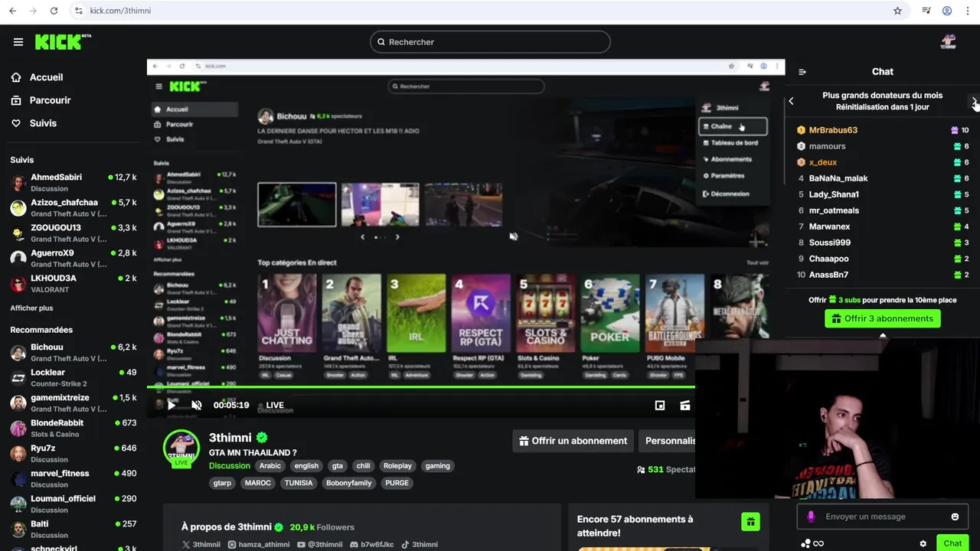Image resolution: width=980 pixels, height=551 pixels.
Task: Unmute the stream audio
Action: 196,406
